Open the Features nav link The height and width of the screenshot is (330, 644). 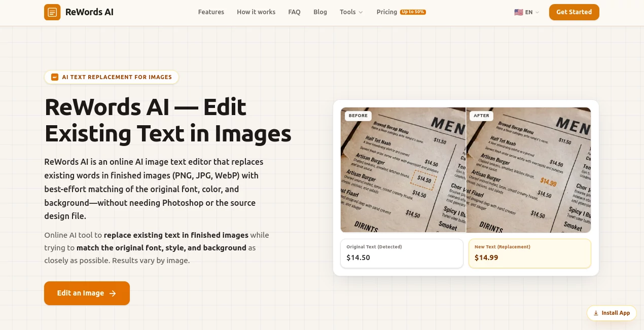tap(211, 12)
